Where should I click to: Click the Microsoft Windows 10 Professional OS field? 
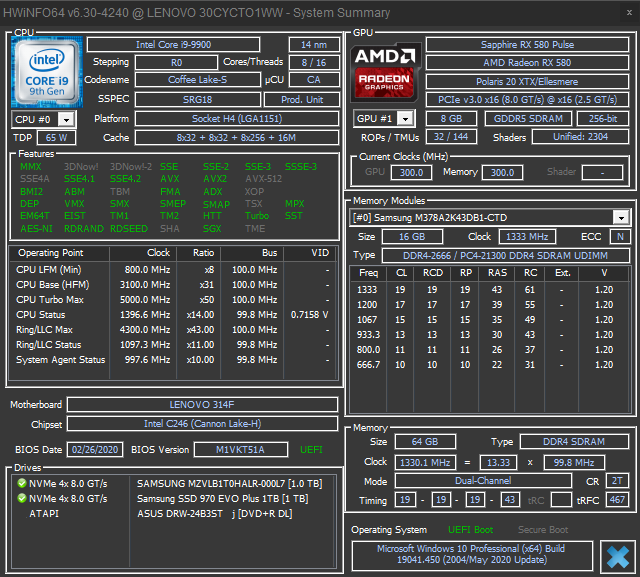[x=472, y=555]
